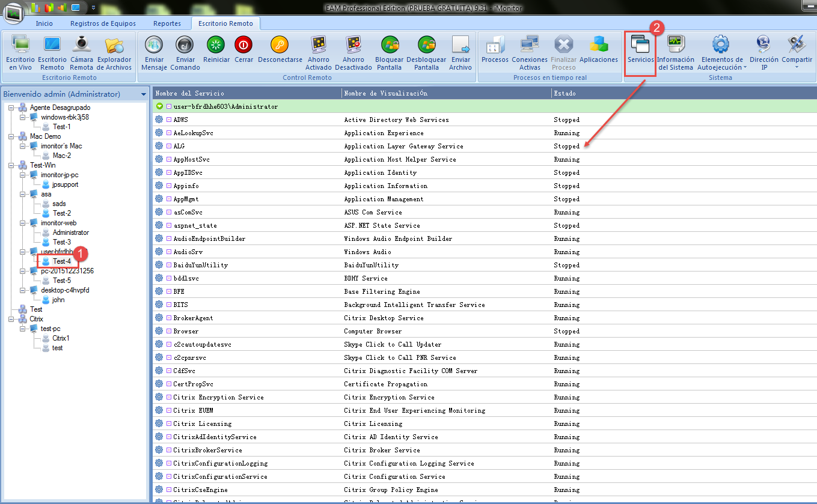This screenshot has height=504, width=817.
Task: Toggle checkbox for ADWS service
Action: coord(169,120)
